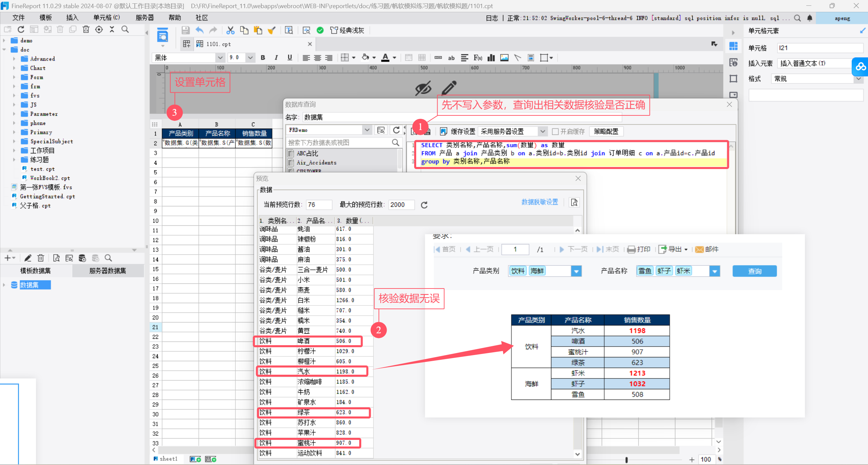Click the green checkmark validation icon

coord(320,31)
